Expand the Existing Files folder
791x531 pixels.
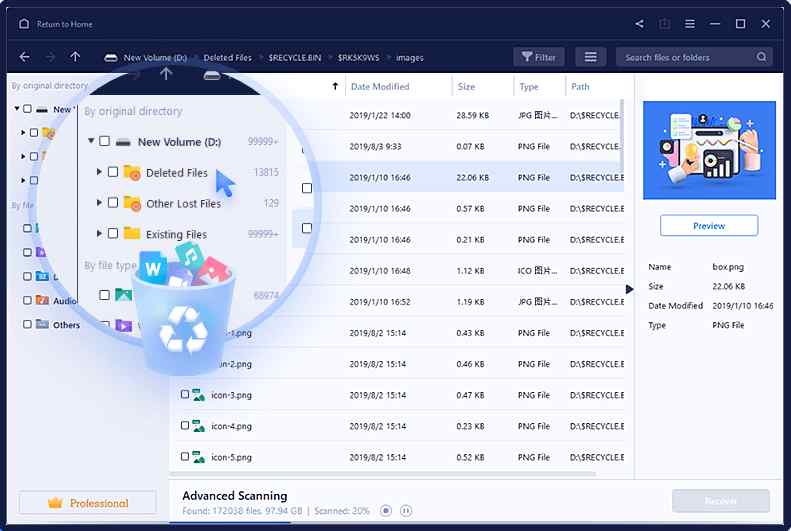click(x=99, y=234)
